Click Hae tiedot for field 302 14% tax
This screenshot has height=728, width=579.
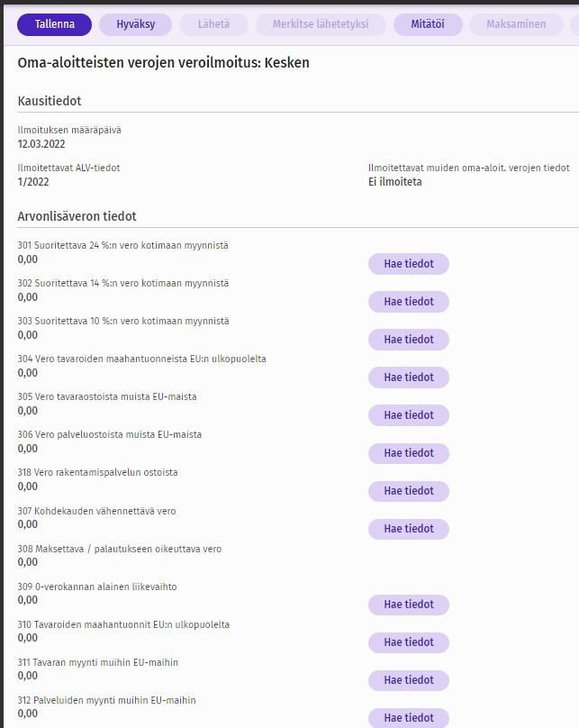409,302
